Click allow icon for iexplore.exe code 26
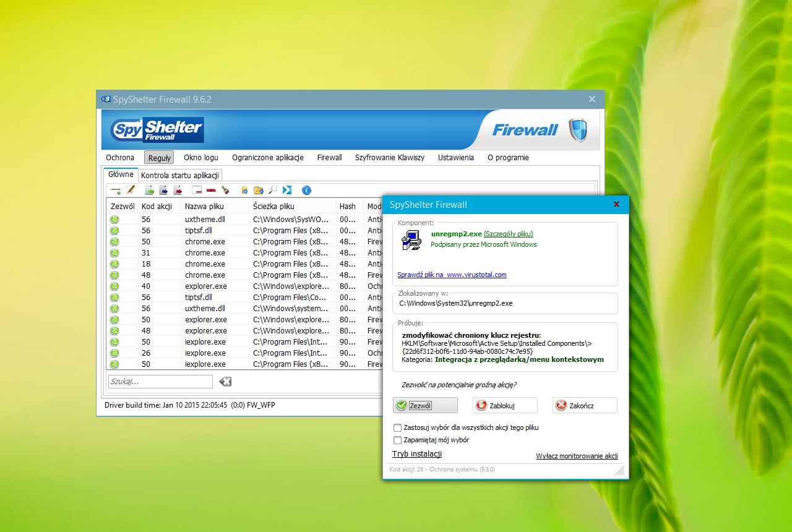The width and height of the screenshot is (792, 532). point(114,353)
